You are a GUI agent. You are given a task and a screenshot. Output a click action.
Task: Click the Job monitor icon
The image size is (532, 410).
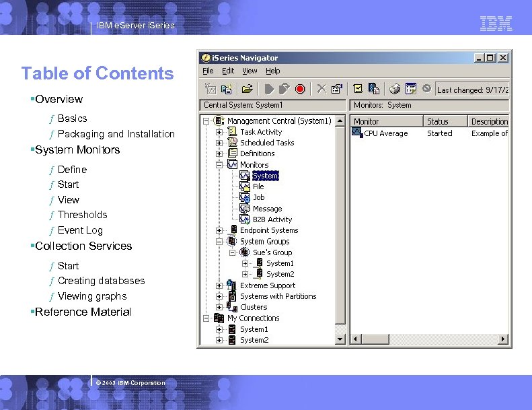pyautogui.click(x=245, y=197)
